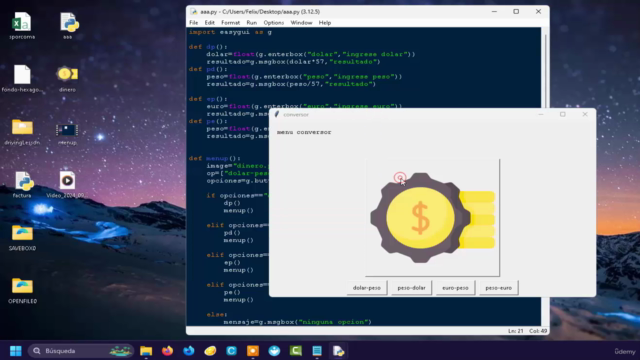Choose the peso-dolar conversion button
The image size is (640, 360).
[411, 288]
